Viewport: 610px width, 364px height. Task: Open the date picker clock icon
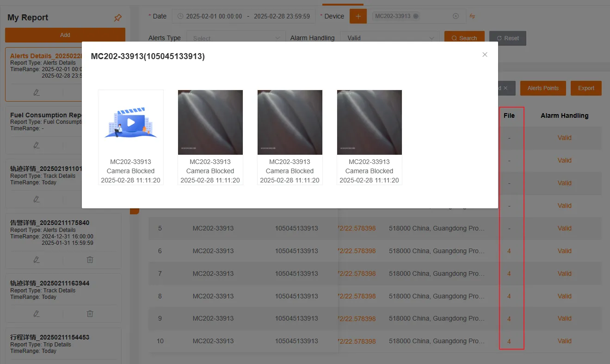point(179,16)
